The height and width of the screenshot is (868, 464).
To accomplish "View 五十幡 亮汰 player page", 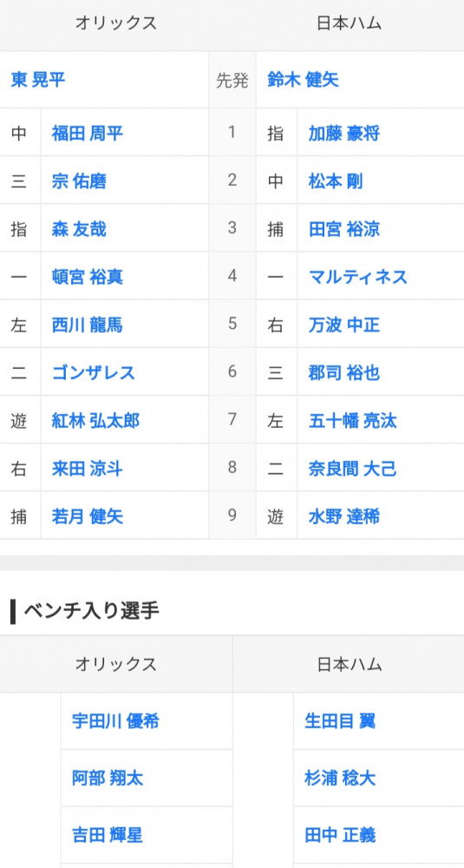I will (x=352, y=421).
